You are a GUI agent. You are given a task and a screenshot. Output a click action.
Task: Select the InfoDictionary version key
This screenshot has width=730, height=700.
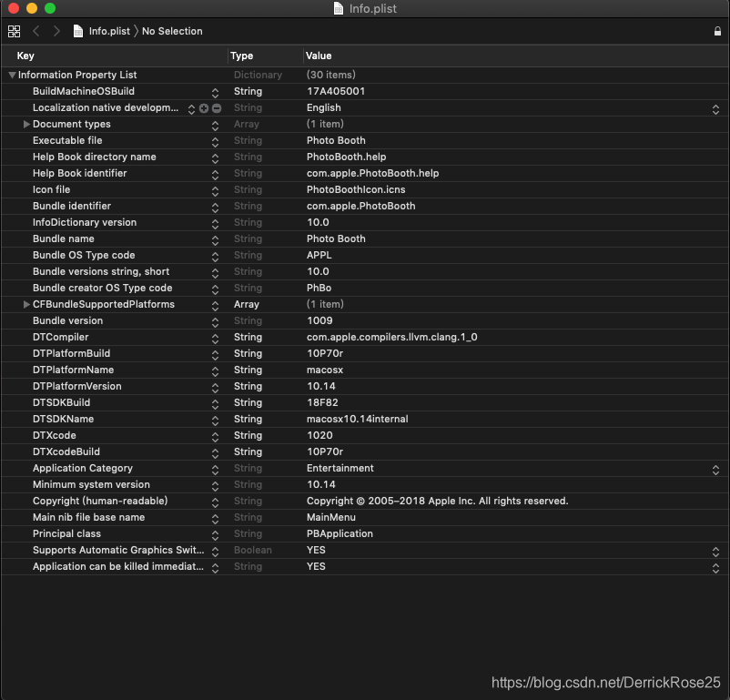click(85, 222)
